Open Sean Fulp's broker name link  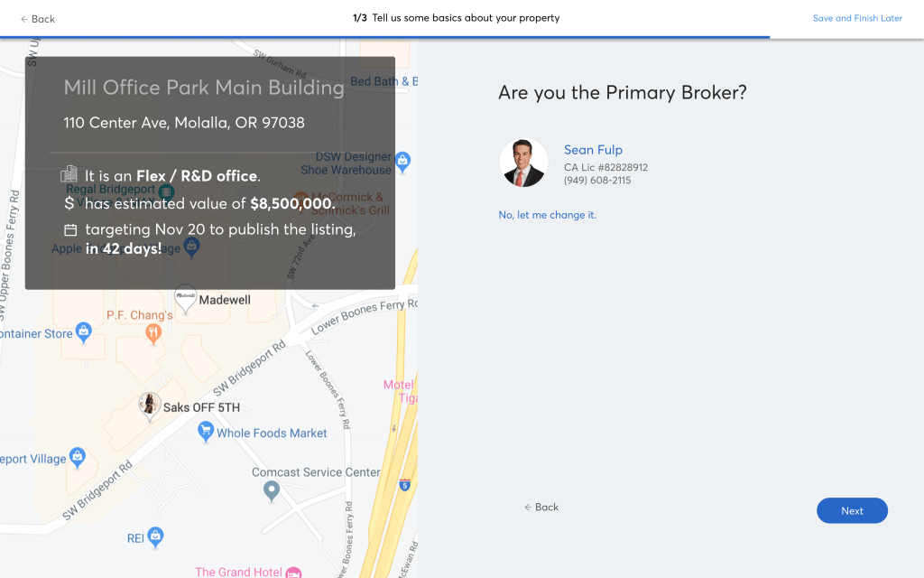593,150
